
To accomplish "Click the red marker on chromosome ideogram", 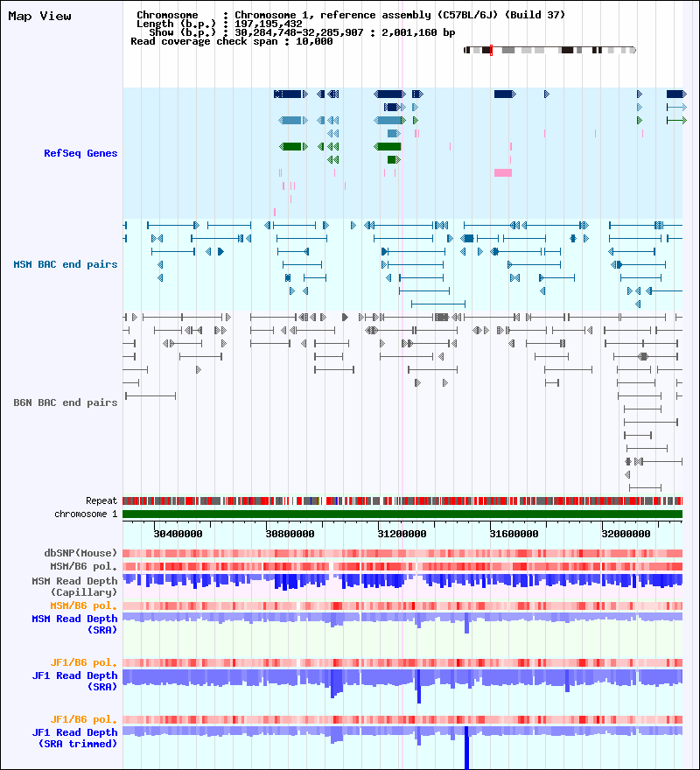I will click(x=491, y=50).
